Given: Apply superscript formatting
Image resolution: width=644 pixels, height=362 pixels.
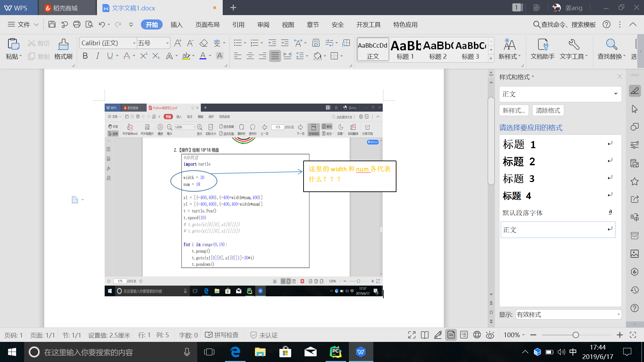Looking at the screenshot, I should click(144, 56).
